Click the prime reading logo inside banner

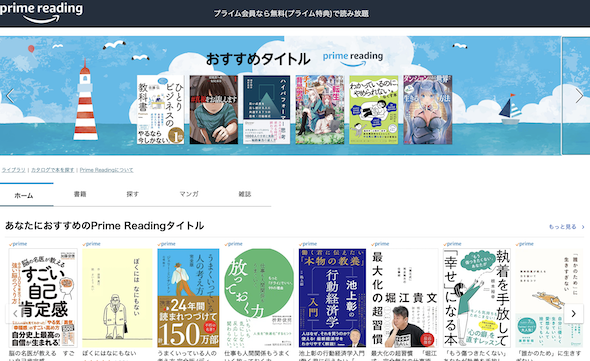tap(353, 58)
